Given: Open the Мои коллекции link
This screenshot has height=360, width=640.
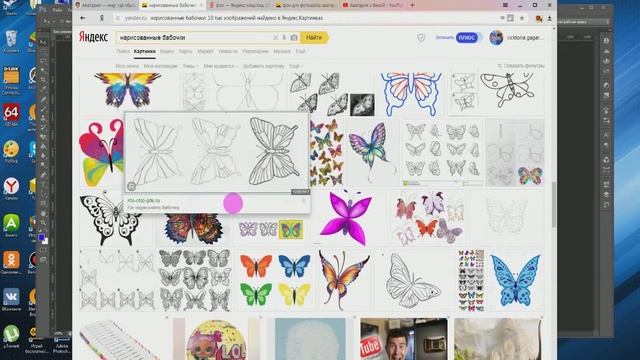Looking at the screenshot, I should coord(160,66).
